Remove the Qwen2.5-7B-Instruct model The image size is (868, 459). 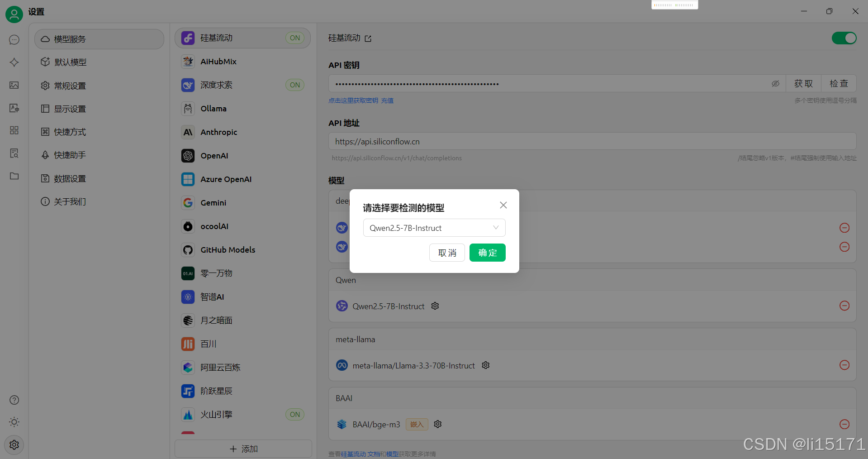point(844,306)
